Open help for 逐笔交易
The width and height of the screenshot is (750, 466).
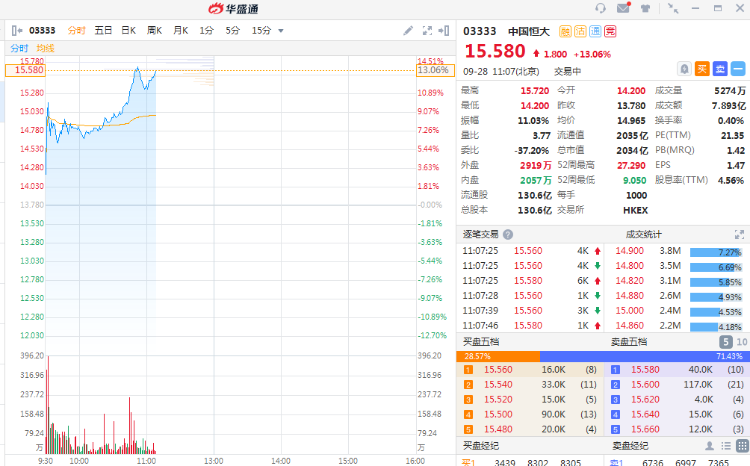point(508,234)
